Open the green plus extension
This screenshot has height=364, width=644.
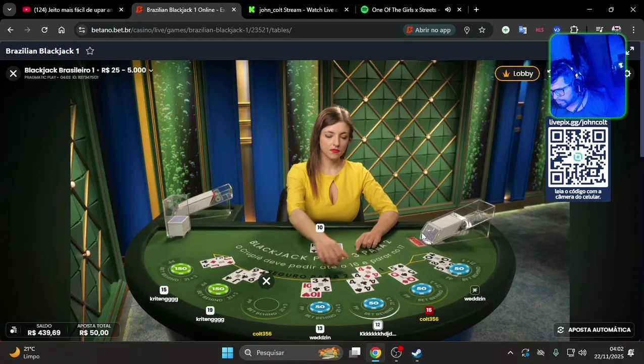(506, 30)
